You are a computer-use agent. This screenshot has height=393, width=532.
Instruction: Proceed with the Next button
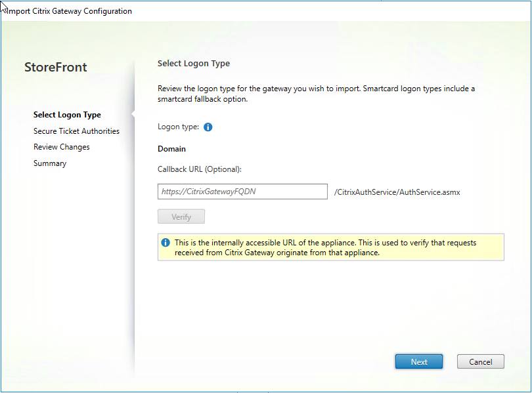click(418, 362)
